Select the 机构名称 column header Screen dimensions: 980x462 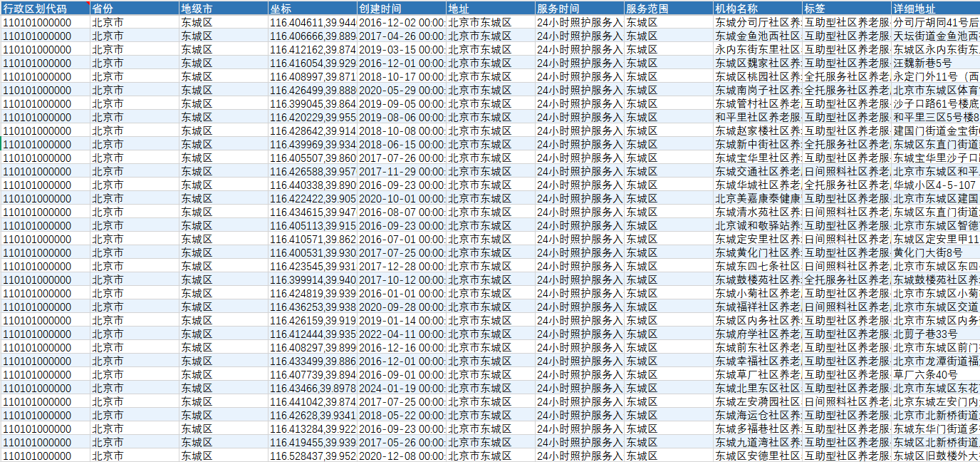click(x=757, y=9)
